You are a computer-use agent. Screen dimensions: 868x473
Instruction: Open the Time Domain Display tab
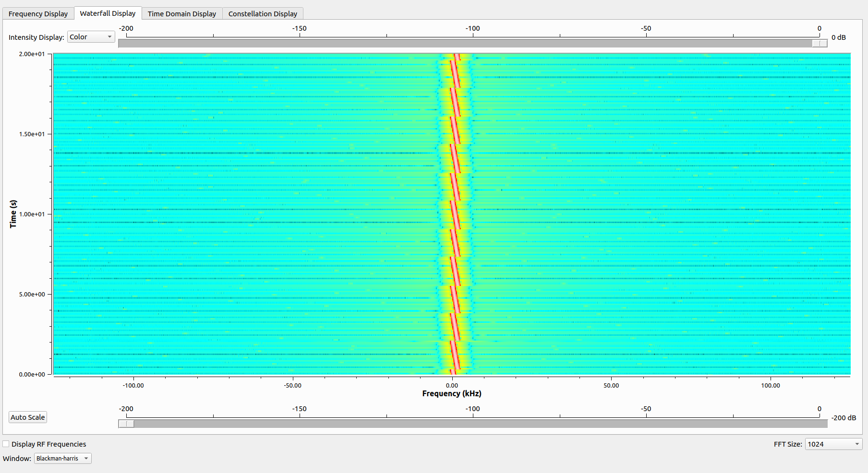point(181,13)
